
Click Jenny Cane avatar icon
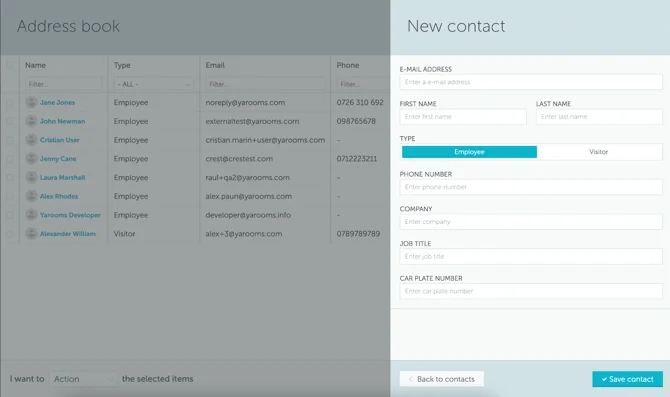[x=31, y=159]
